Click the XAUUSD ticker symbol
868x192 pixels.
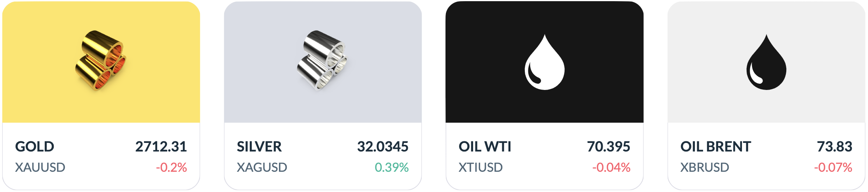point(40,167)
